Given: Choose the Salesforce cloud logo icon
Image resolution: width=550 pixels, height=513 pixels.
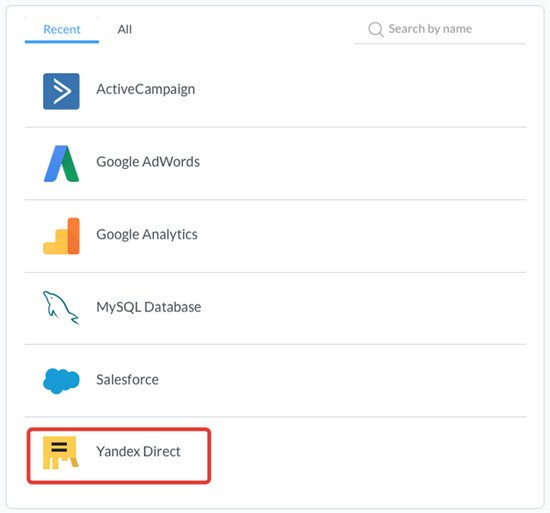Looking at the screenshot, I should click(x=61, y=381).
